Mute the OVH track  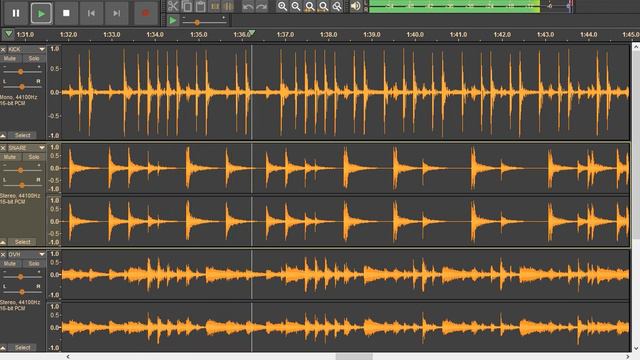pyautogui.click(x=10, y=264)
